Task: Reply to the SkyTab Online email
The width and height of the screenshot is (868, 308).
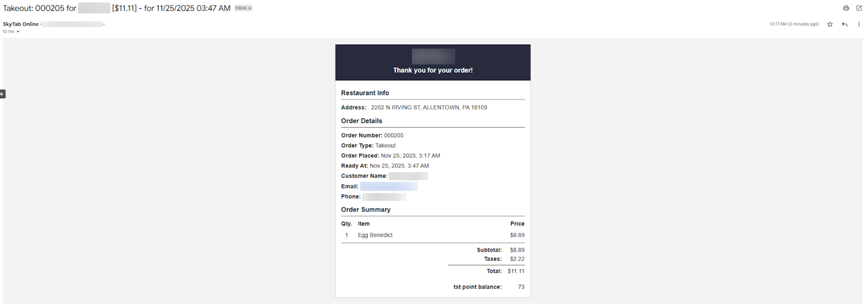Action: tap(844, 24)
